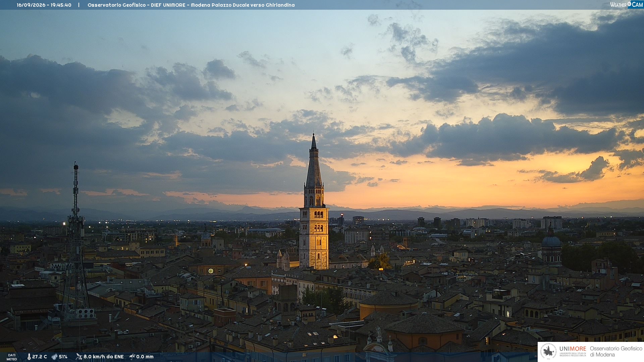
Task: Click the thermometer temperature icon
Action: (29, 357)
